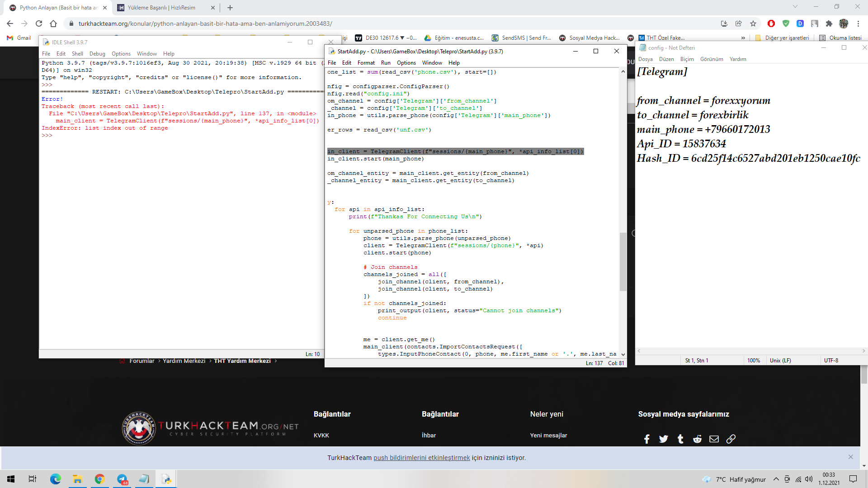Open the green shield extension

[786, 23]
